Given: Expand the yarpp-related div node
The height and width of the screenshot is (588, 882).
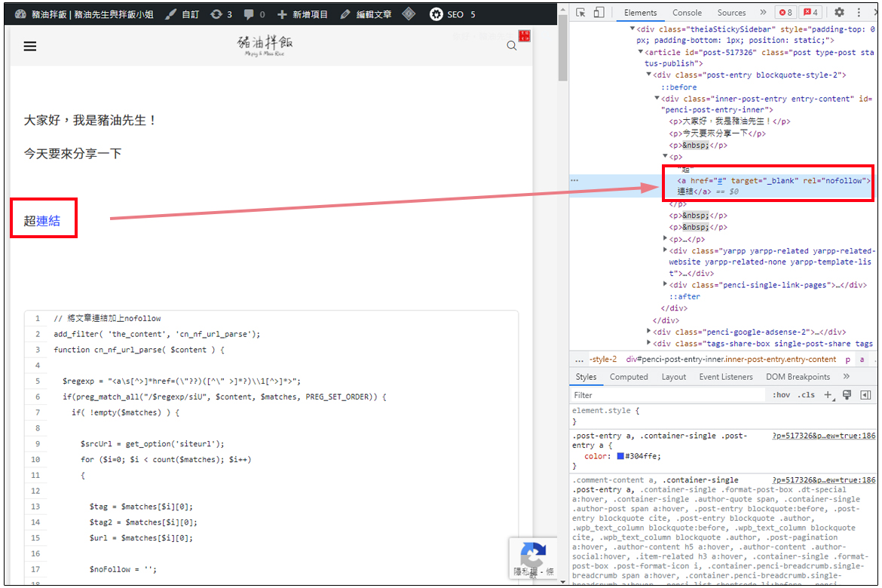Looking at the screenshot, I should coord(665,250).
